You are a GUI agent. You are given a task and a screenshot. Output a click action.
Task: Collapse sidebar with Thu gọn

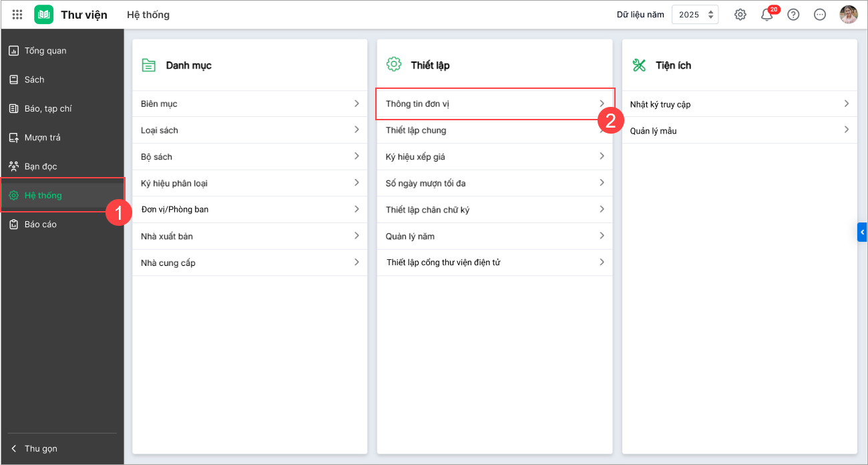click(40, 449)
